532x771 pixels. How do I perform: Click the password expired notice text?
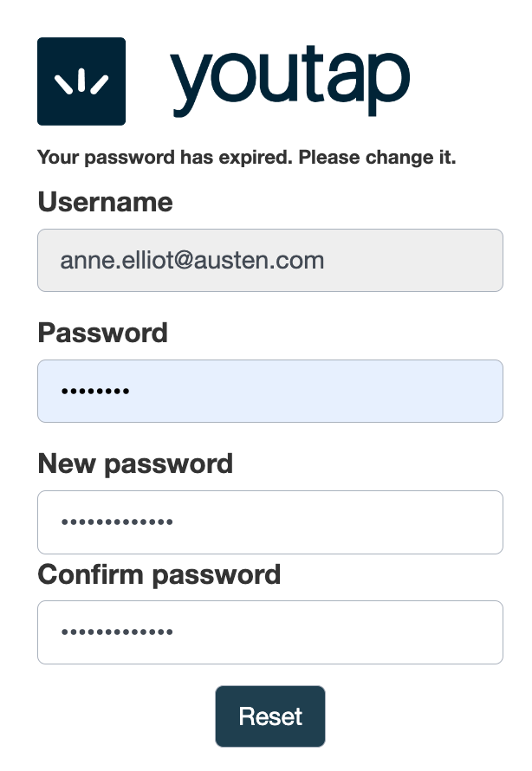(x=246, y=159)
